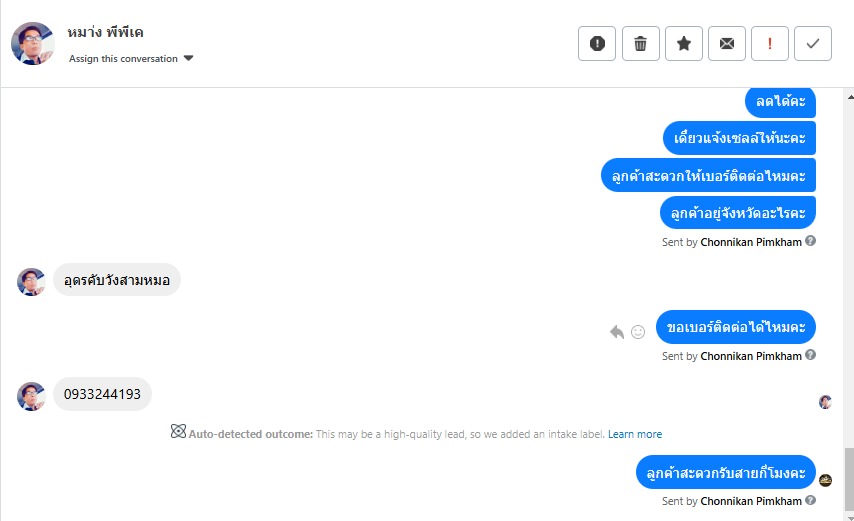Screen dimensions: 854x521
Task: Click the customer name in the header
Action: [x=105, y=33]
